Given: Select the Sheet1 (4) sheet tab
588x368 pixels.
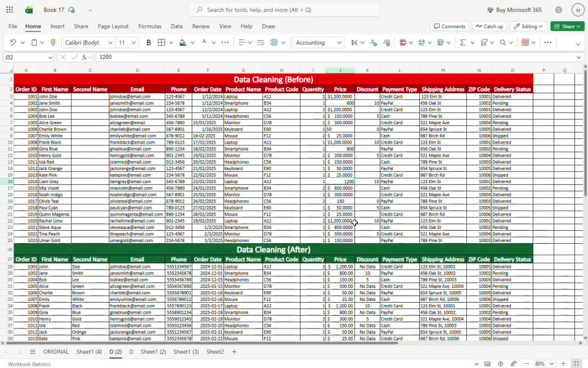Looking at the screenshot, I should click(x=89, y=352).
